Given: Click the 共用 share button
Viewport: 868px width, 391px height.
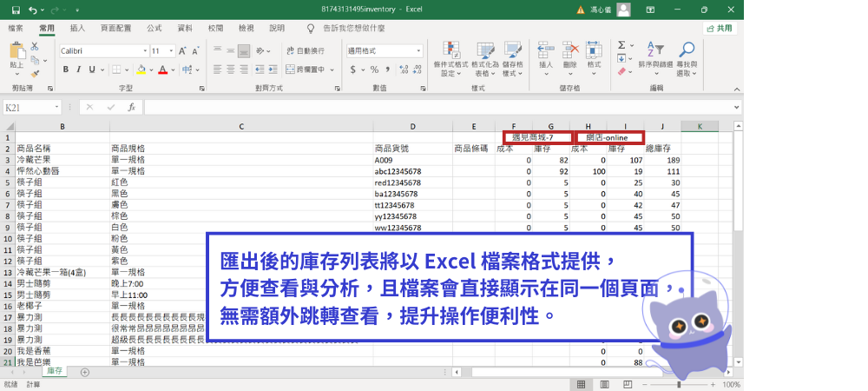Looking at the screenshot, I should pos(720,29).
